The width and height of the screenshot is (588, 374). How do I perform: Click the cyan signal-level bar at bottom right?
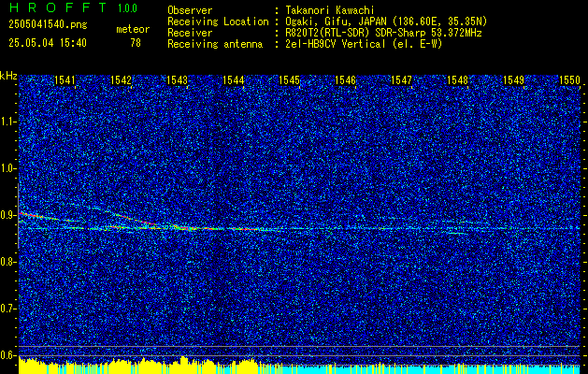431,369
